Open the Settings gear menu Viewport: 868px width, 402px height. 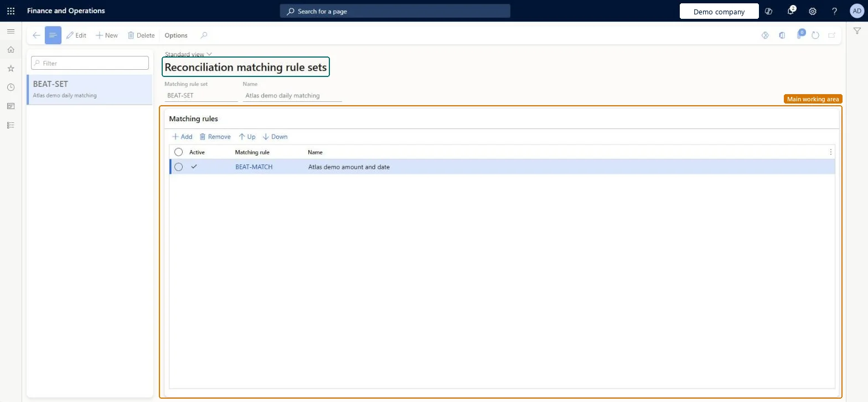[x=813, y=11]
